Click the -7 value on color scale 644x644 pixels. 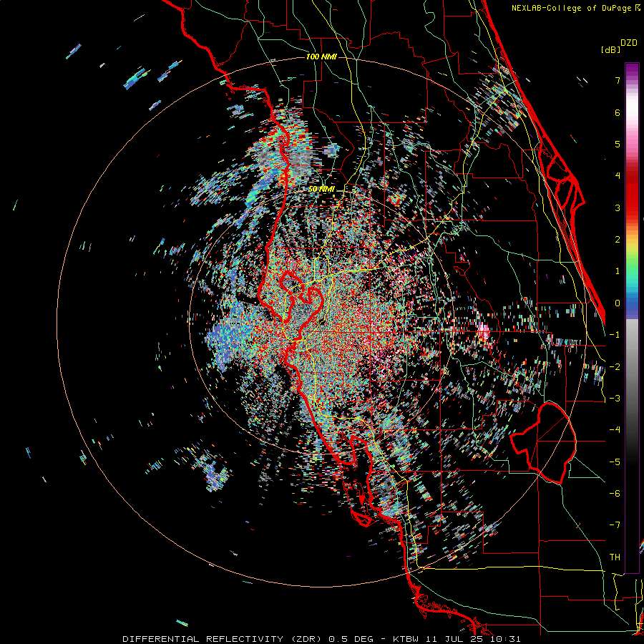click(x=615, y=525)
